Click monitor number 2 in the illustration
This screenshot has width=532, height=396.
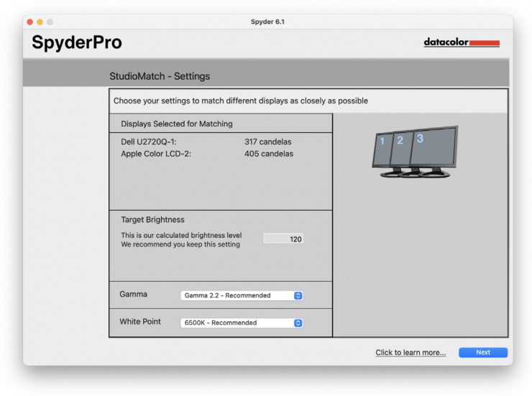[400, 147]
